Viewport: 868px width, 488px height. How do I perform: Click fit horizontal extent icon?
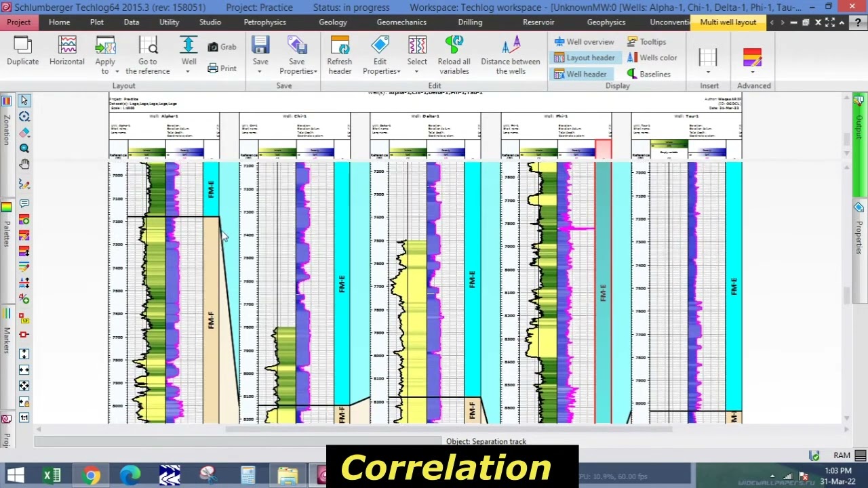24,369
